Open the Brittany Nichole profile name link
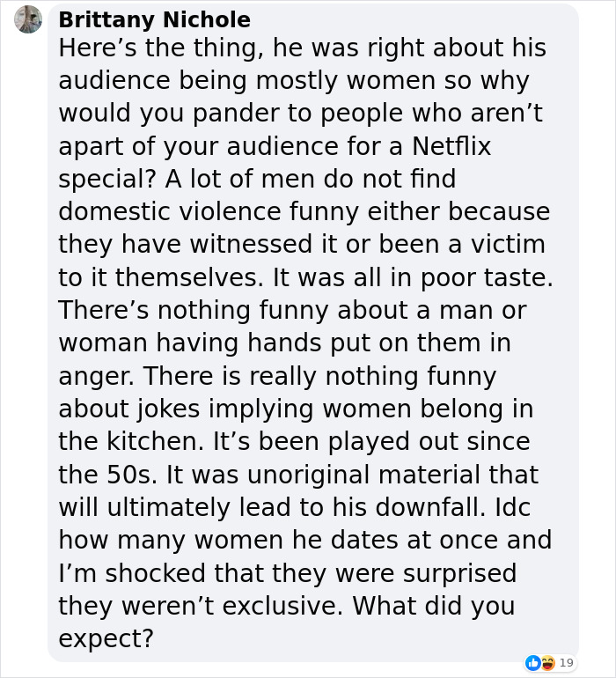This screenshot has width=616, height=678. (154, 19)
